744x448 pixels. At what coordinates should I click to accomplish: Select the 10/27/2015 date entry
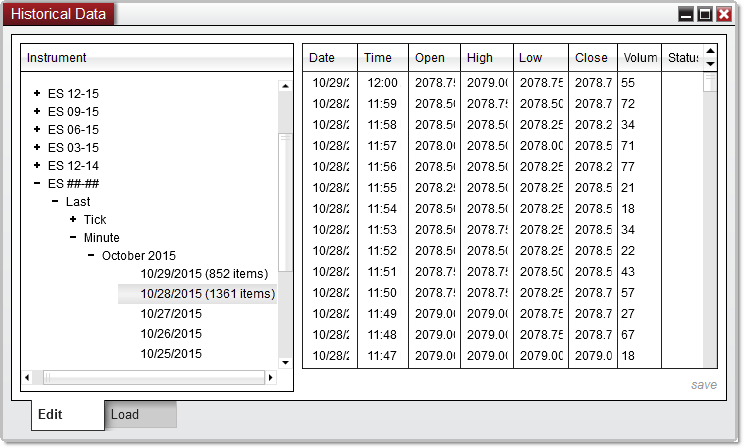click(x=171, y=314)
